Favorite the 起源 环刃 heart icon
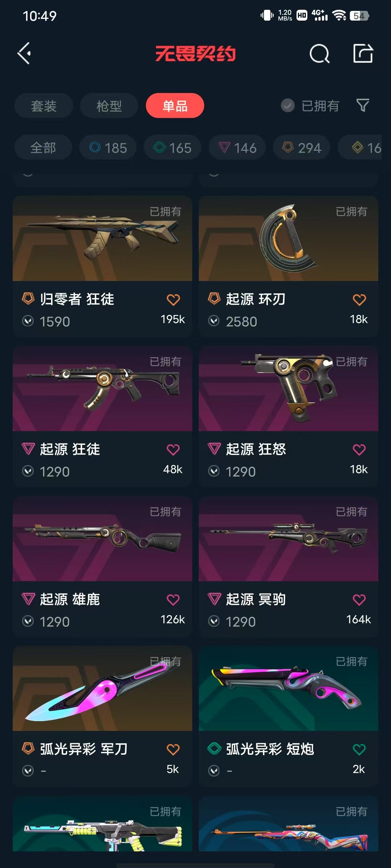Screen dimensions: 391x868 [x=359, y=299]
